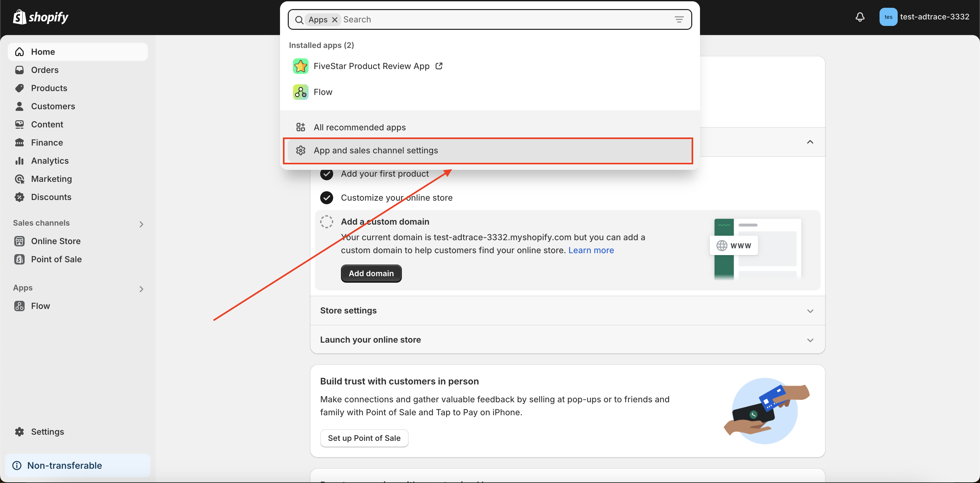Click the Shopify logo
This screenshot has height=483, width=980.
(x=41, y=17)
